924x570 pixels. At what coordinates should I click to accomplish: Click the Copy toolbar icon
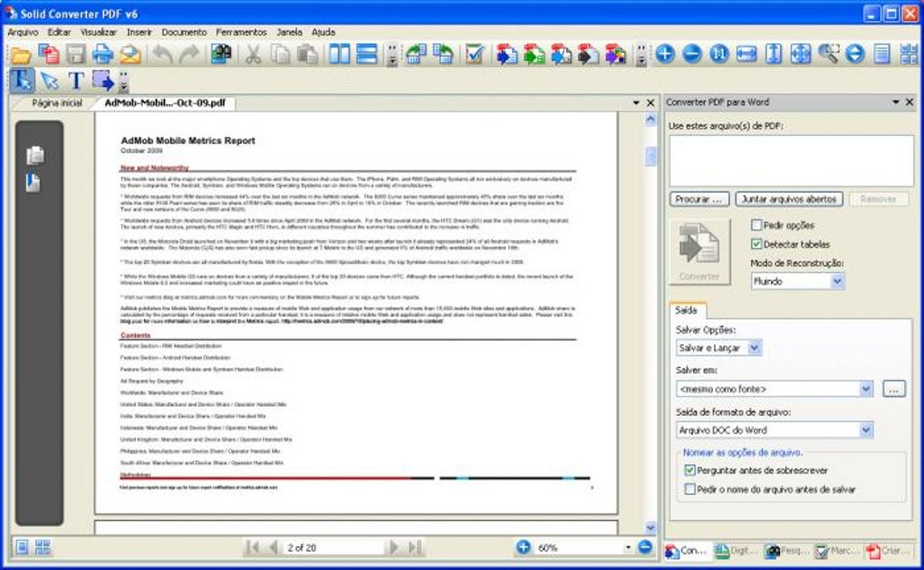[x=280, y=54]
